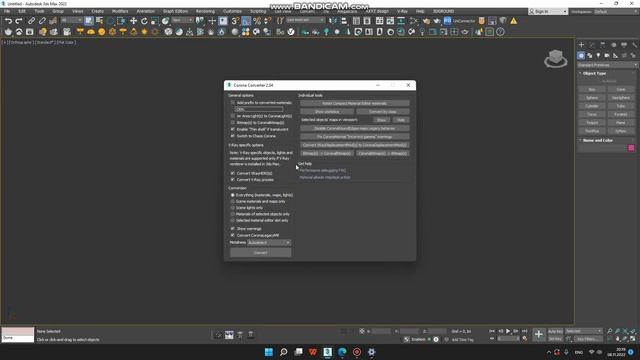Open Standard Primitives dropdown in command panel
640x360 pixels.
pyautogui.click(x=607, y=65)
